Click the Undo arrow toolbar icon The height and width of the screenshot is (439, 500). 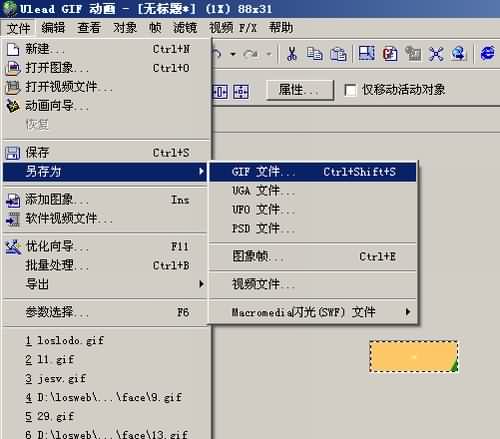[217, 53]
